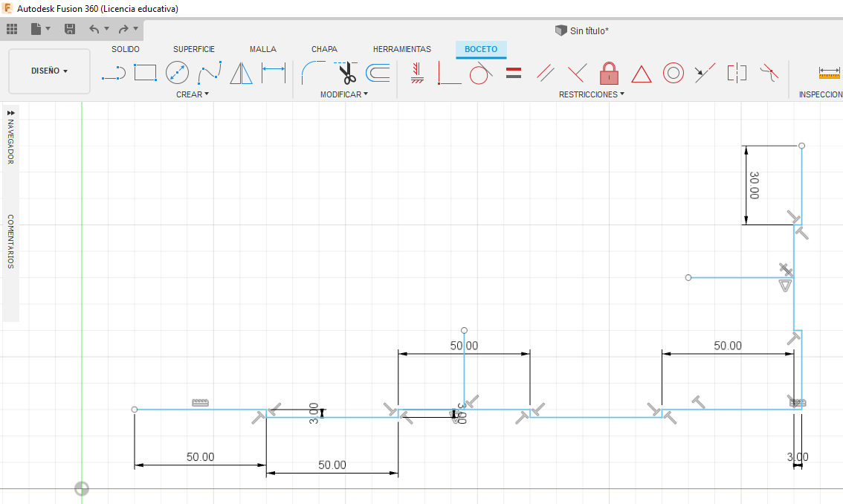
Task: Select the 50.00 dimension at far left bottom
Action: click(x=201, y=456)
